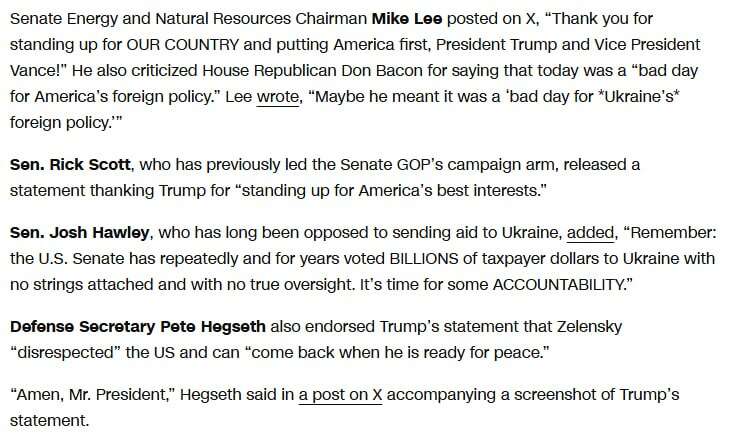Click the capitalized phrase OUR COUNTRY

tap(183, 45)
